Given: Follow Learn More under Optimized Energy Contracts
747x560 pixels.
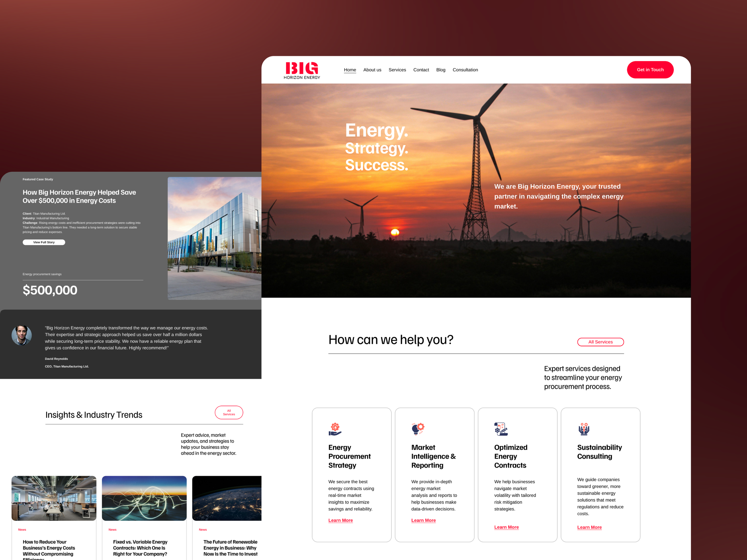Looking at the screenshot, I should pyautogui.click(x=506, y=527).
